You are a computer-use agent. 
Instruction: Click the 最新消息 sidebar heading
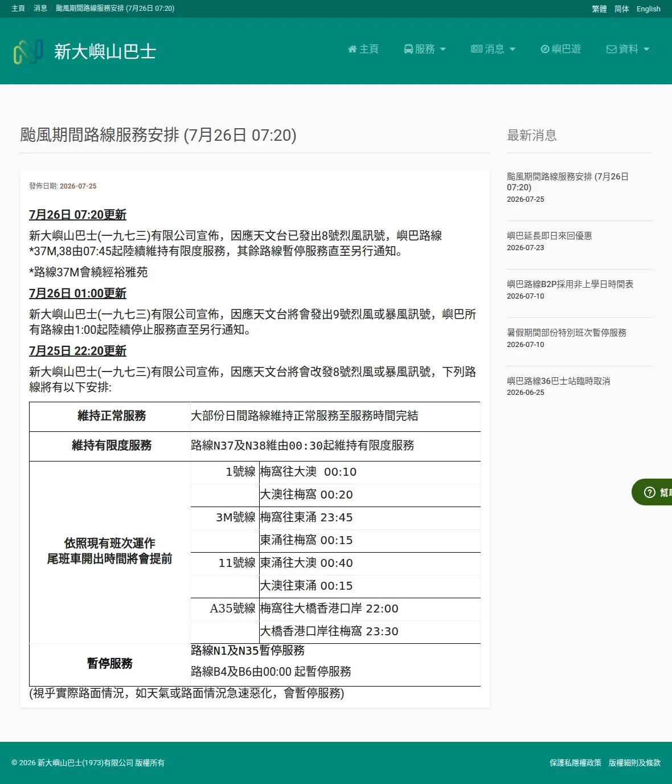(532, 136)
